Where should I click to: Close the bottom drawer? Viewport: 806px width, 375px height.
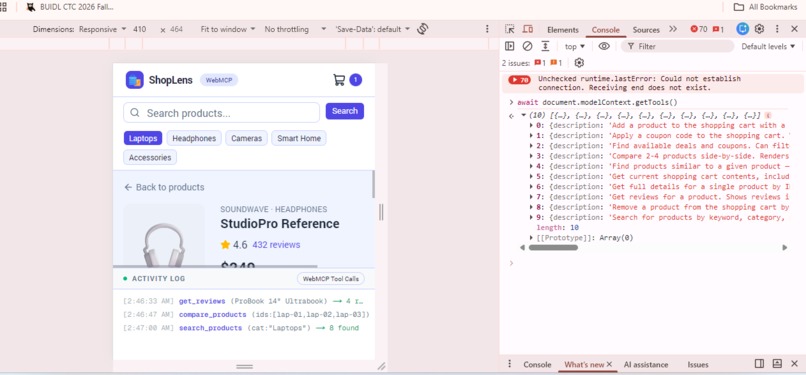[794, 364]
